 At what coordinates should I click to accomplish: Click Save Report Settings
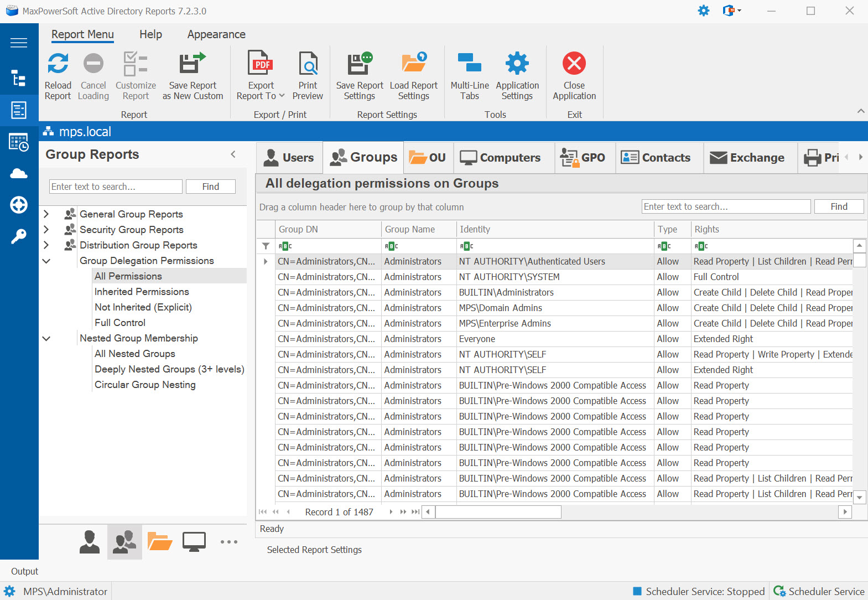[x=360, y=76]
